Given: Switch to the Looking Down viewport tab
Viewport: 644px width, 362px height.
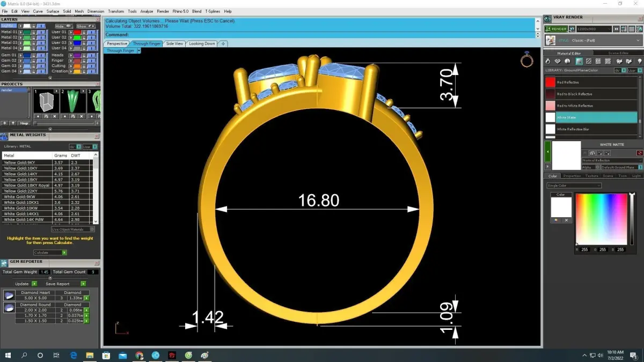Looking at the screenshot, I should pyautogui.click(x=202, y=43).
